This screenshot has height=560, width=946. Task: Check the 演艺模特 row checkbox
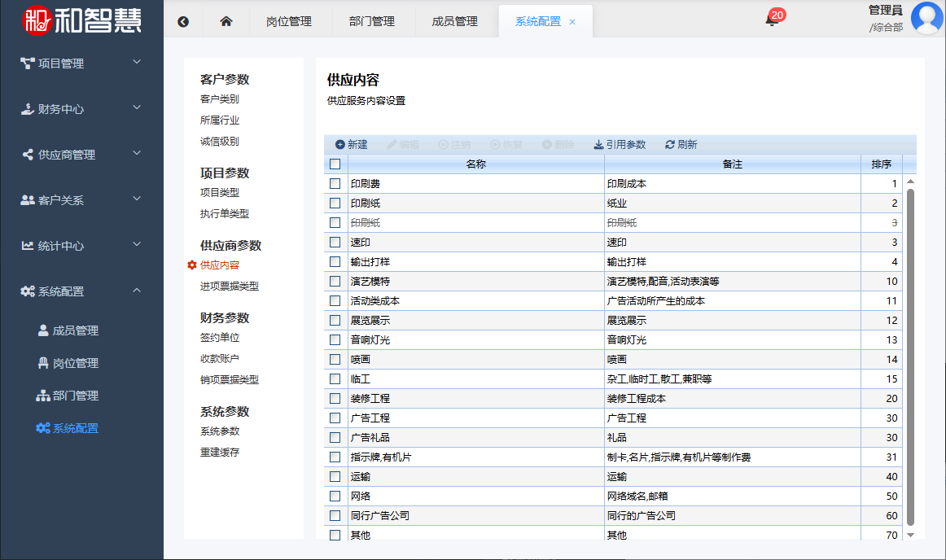click(x=335, y=281)
